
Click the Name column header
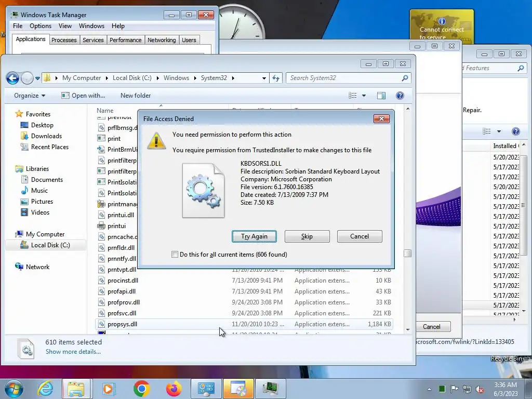[x=105, y=111]
